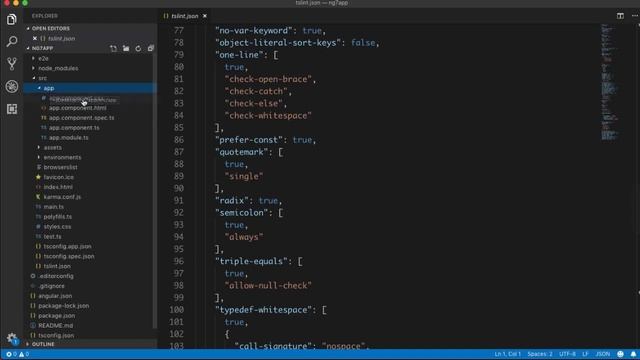This screenshot has width=640, height=360.
Task: Open app.component.html file
Action: click(78, 108)
